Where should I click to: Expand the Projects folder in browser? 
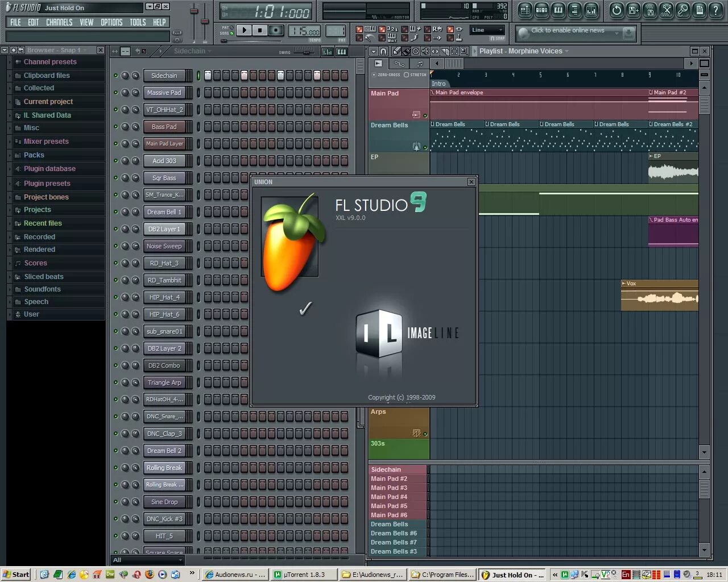point(56,210)
